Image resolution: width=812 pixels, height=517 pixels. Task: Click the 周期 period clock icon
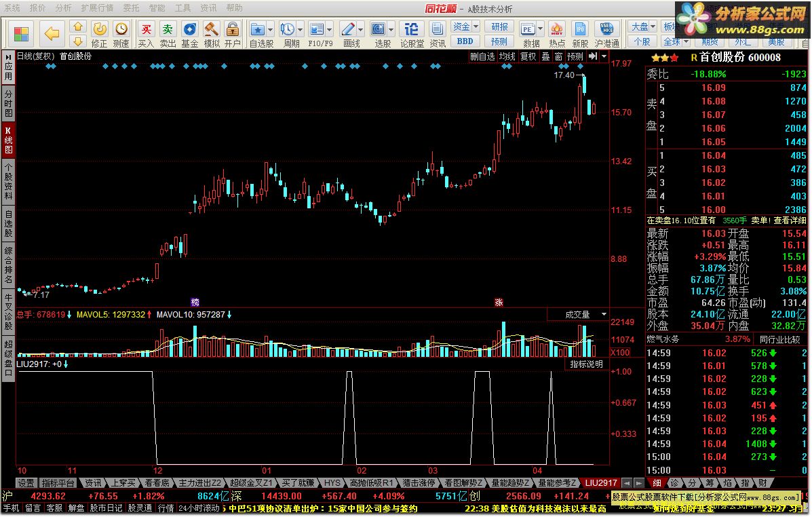coord(288,29)
